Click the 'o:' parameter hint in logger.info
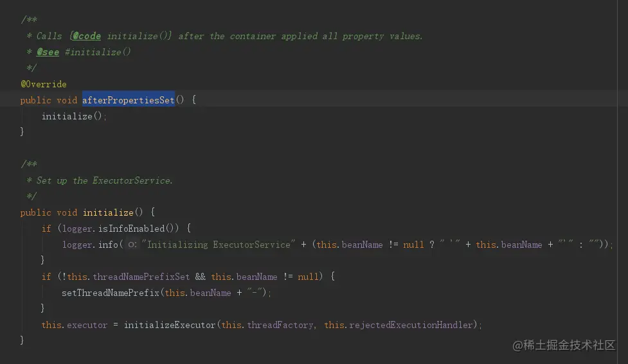Image resolution: width=628 pixels, height=364 pixels. (x=132, y=245)
